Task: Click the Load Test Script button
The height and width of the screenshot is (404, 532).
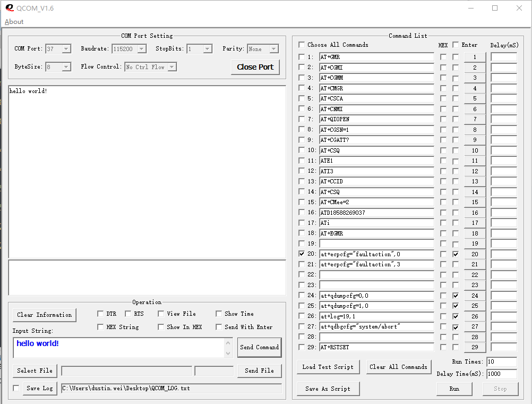Action: click(x=328, y=367)
